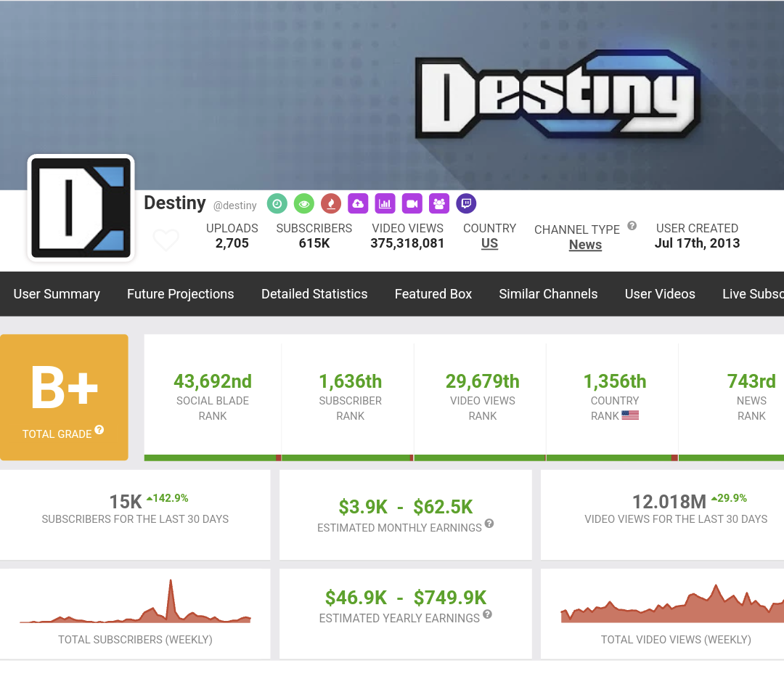
Task: Click the help icon for Estimated Yearly Earnings
Action: [488, 614]
